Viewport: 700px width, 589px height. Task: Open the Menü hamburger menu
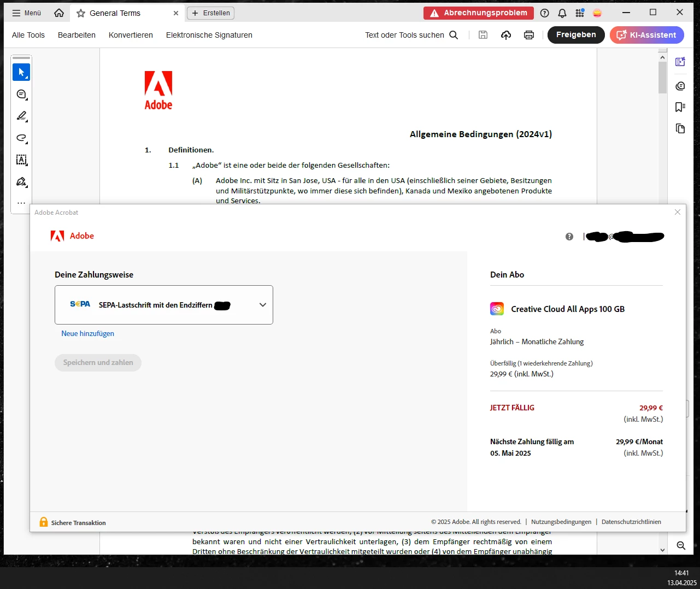tap(27, 13)
